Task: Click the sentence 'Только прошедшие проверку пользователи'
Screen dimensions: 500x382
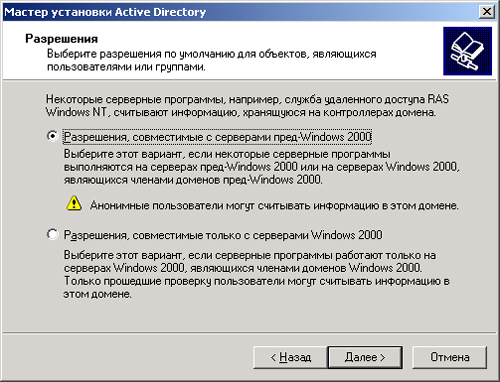Action: [x=257, y=287]
